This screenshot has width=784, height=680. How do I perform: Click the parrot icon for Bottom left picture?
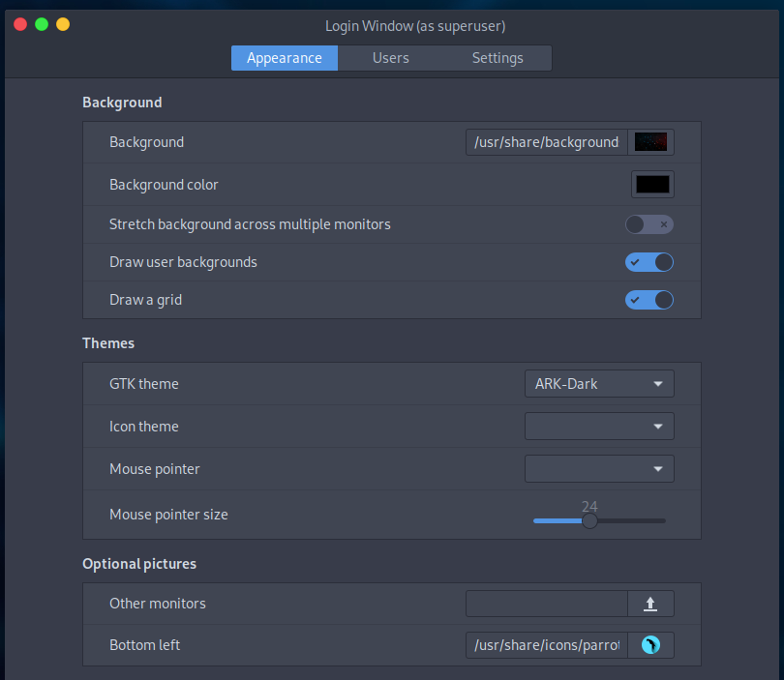pyautogui.click(x=650, y=644)
